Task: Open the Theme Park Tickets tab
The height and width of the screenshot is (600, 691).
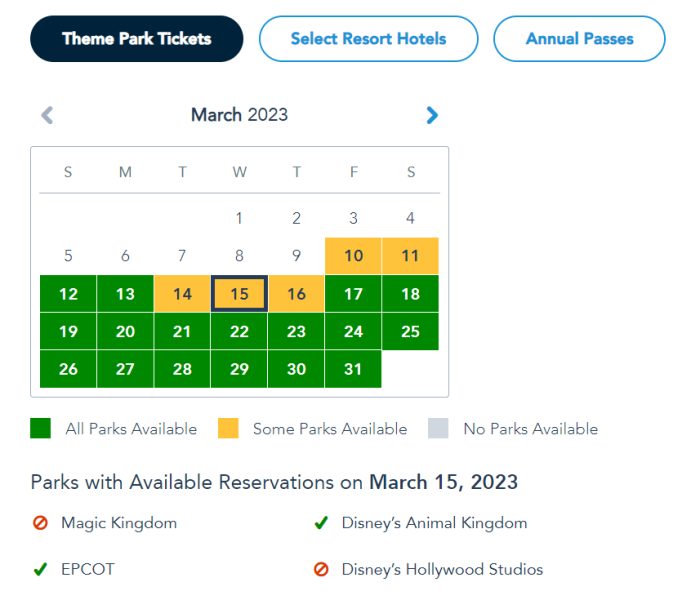Action: pyautogui.click(x=137, y=39)
